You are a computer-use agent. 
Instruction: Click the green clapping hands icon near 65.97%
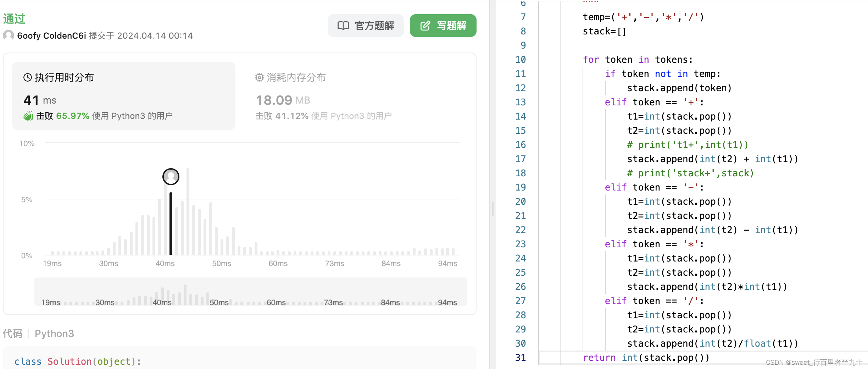[28, 116]
